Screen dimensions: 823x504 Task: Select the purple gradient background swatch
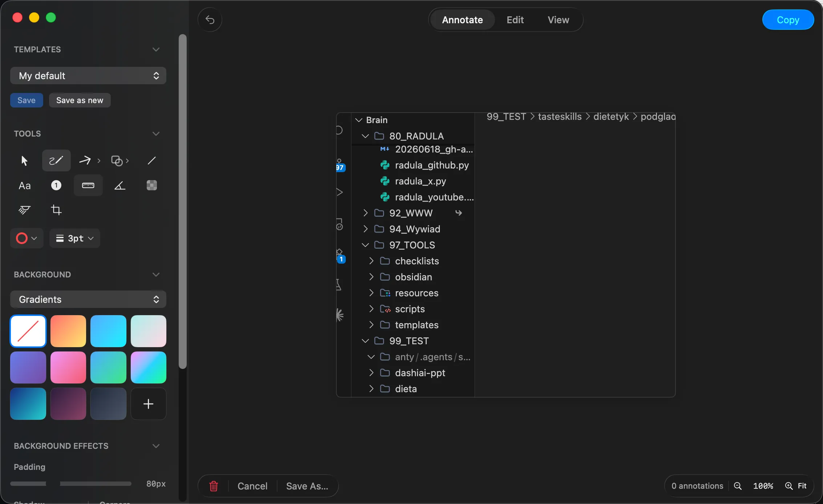28,367
